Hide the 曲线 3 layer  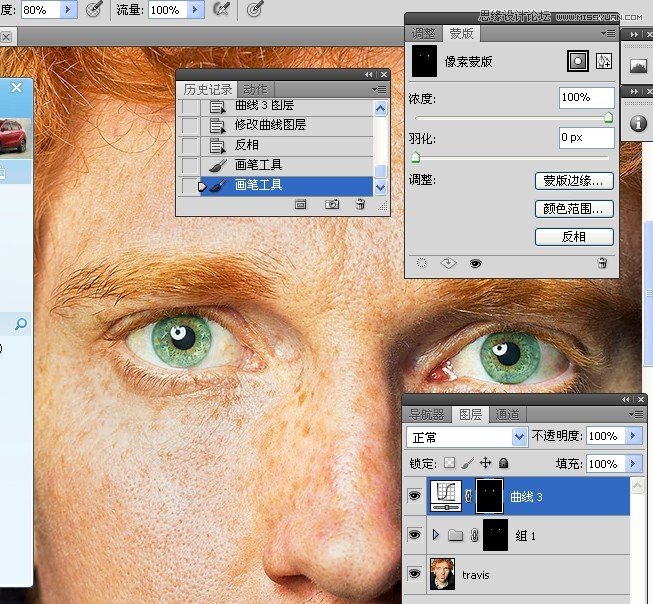[414, 496]
